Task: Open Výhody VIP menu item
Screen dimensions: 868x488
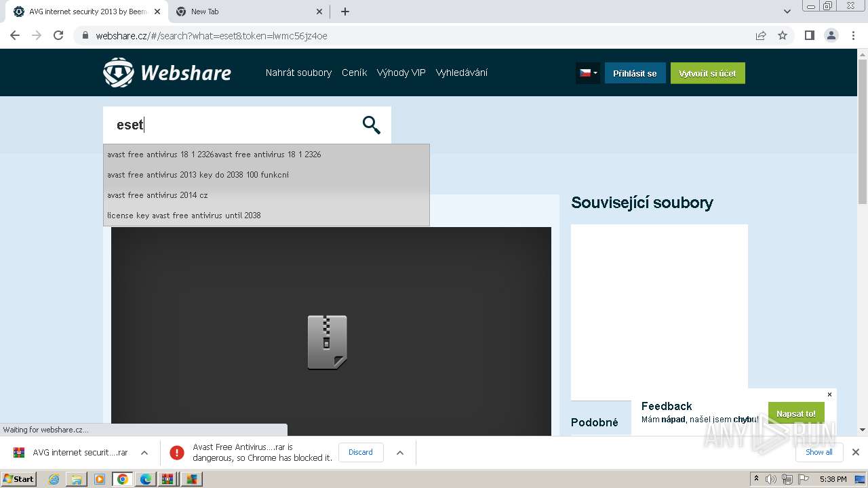Action: tap(401, 73)
